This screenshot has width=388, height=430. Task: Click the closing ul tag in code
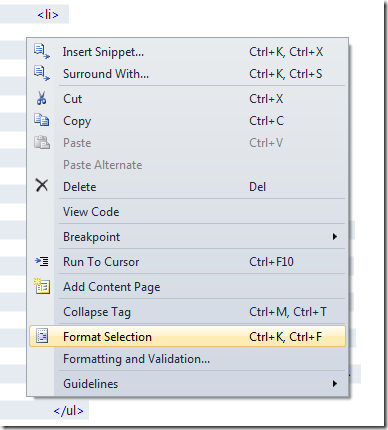pos(68,411)
